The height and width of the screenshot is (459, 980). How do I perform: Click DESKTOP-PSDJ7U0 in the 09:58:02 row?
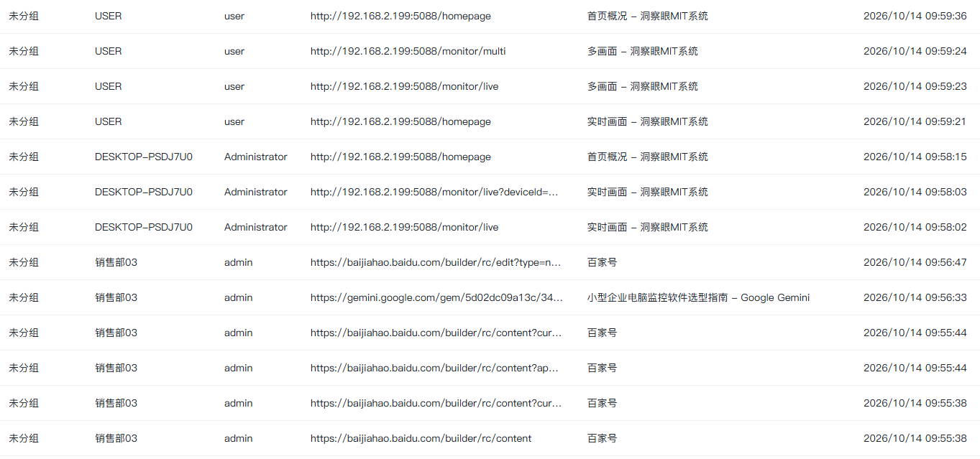coord(144,227)
